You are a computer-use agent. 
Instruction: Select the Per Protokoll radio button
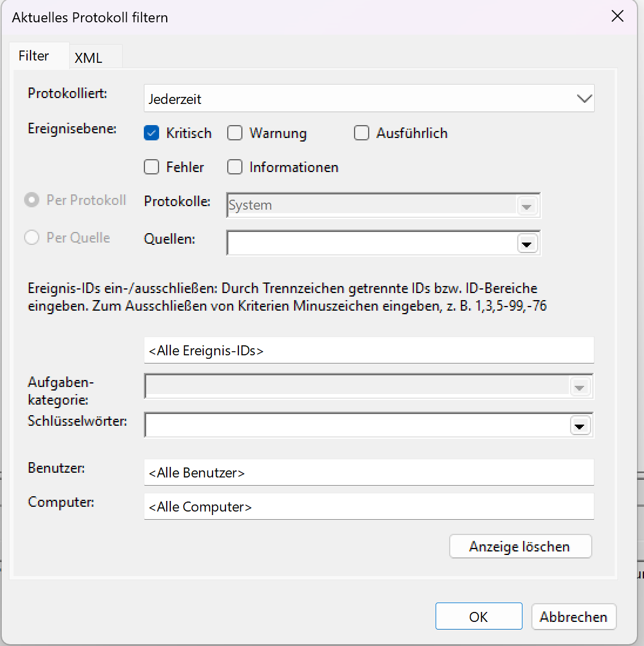[32, 200]
